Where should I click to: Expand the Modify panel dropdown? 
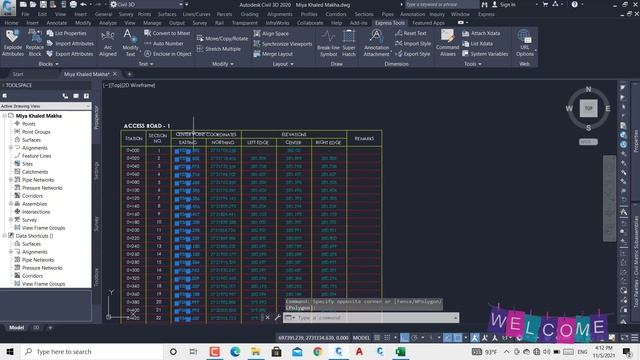click(x=223, y=64)
